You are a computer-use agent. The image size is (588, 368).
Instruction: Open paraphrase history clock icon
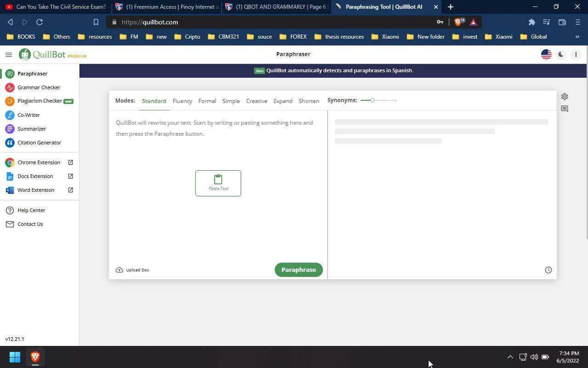[x=548, y=270]
